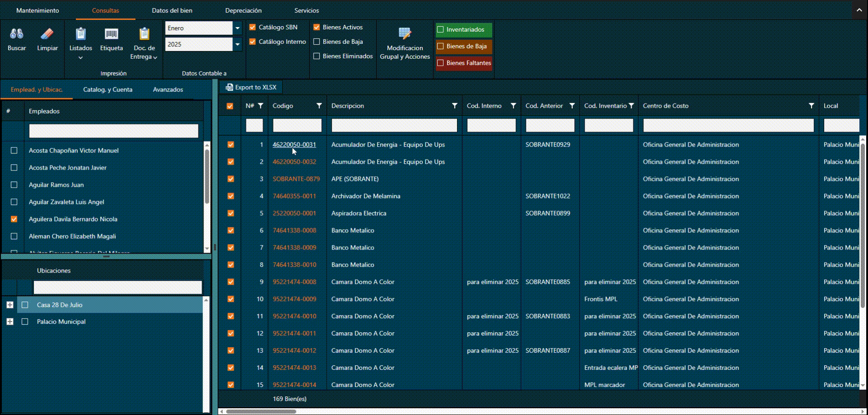Open code link 46220050-0031
This screenshot has height=415, width=868.
tap(294, 145)
